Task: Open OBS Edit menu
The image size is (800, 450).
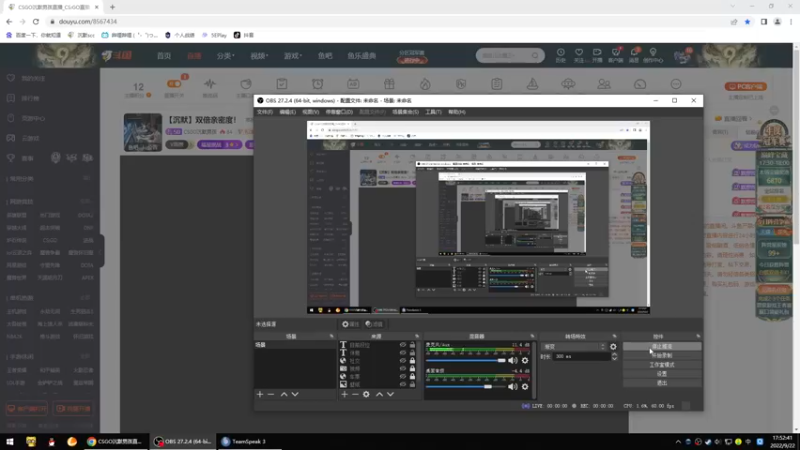Action: pyautogui.click(x=287, y=112)
